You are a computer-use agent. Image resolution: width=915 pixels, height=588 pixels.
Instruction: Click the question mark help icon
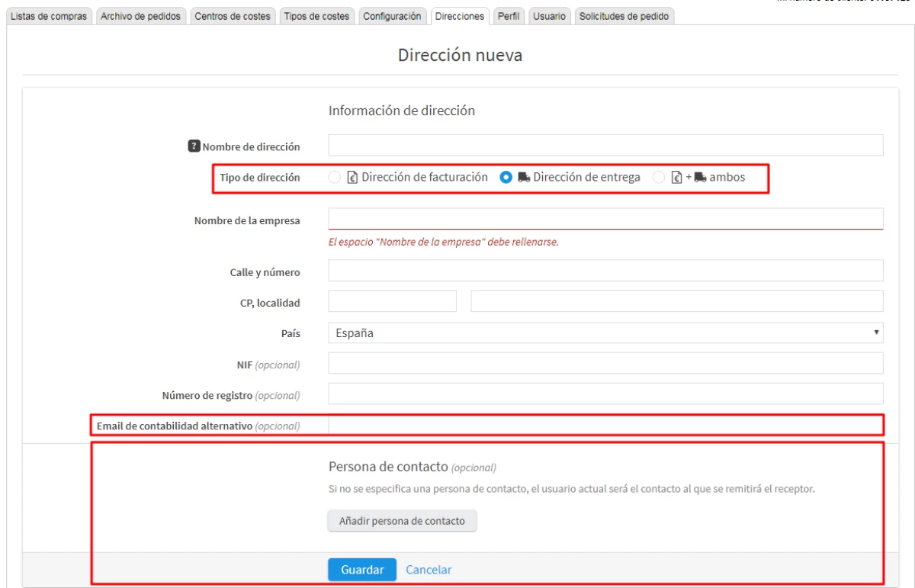tap(194, 146)
